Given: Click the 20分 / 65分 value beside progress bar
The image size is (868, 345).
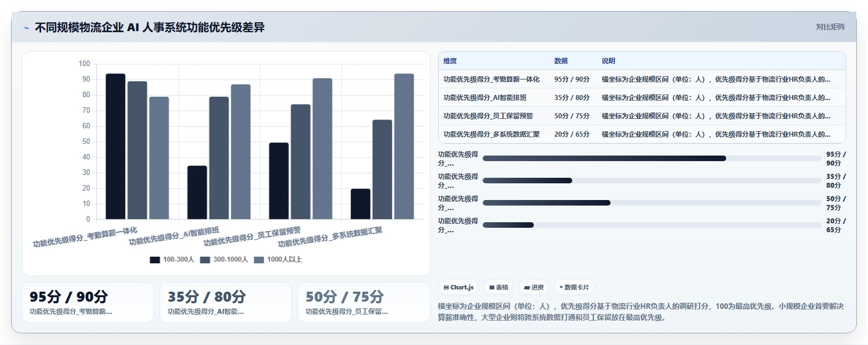Looking at the screenshot, I should 836,225.
